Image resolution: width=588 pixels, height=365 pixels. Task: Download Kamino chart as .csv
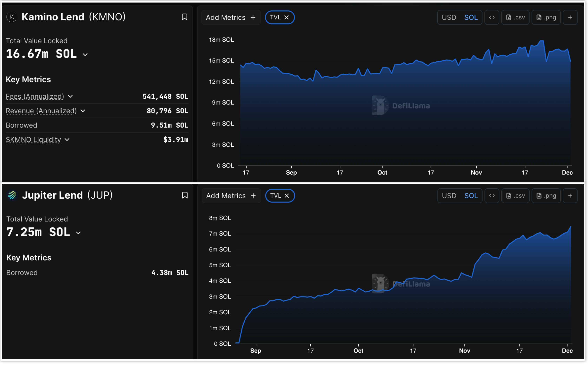(x=515, y=17)
